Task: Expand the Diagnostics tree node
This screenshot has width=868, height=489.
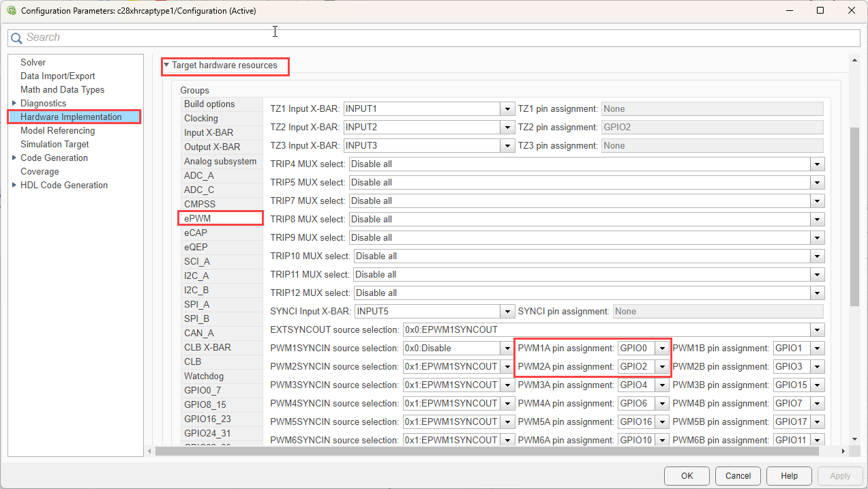Action: tap(14, 103)
